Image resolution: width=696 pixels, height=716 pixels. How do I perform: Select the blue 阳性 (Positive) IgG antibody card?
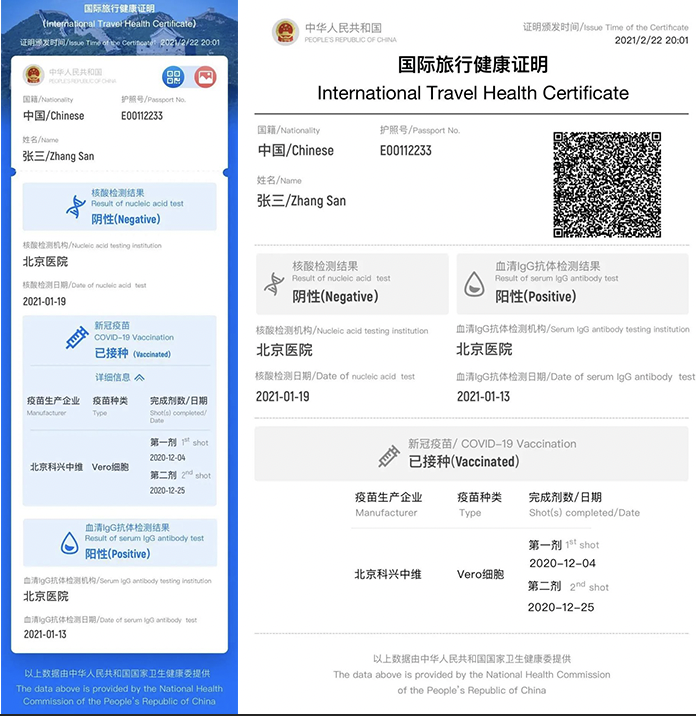pyautogui.click(x=119, y=541)
